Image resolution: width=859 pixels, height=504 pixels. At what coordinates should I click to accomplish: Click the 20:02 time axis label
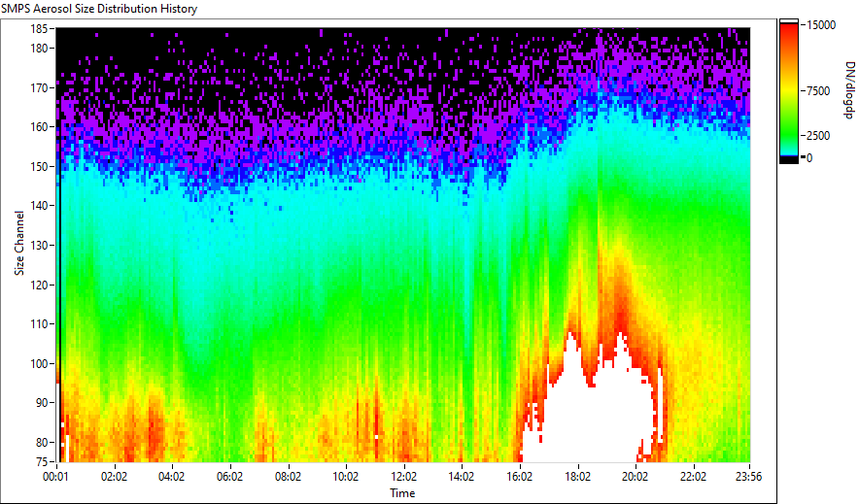[635, 477]
